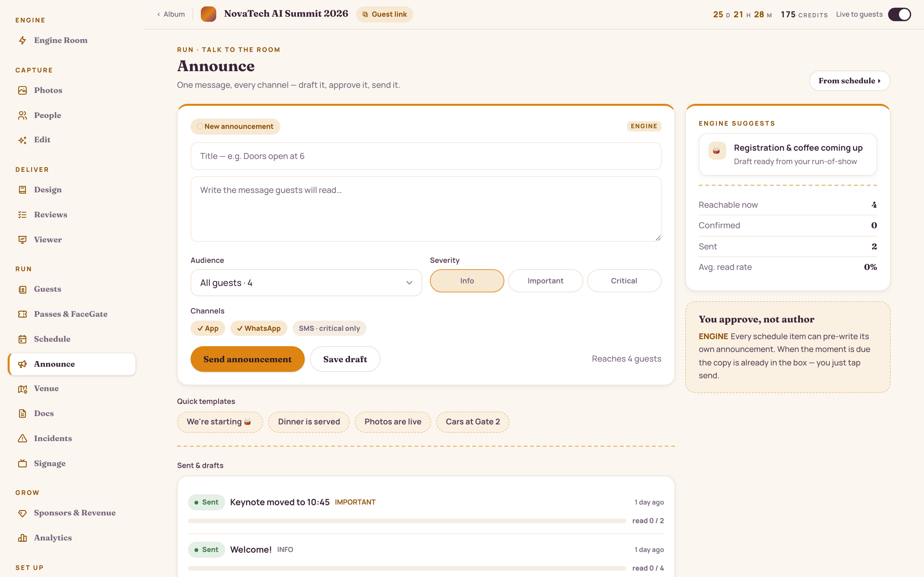Click the Keynote moved read progress bar

[x=406, y=521]
